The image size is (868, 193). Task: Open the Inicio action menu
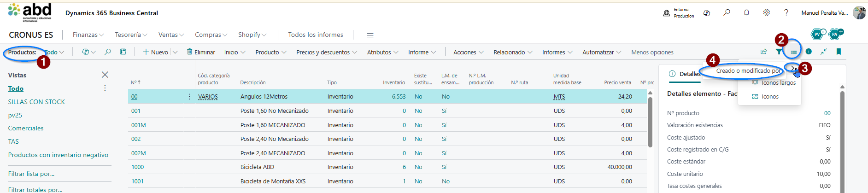235,52
